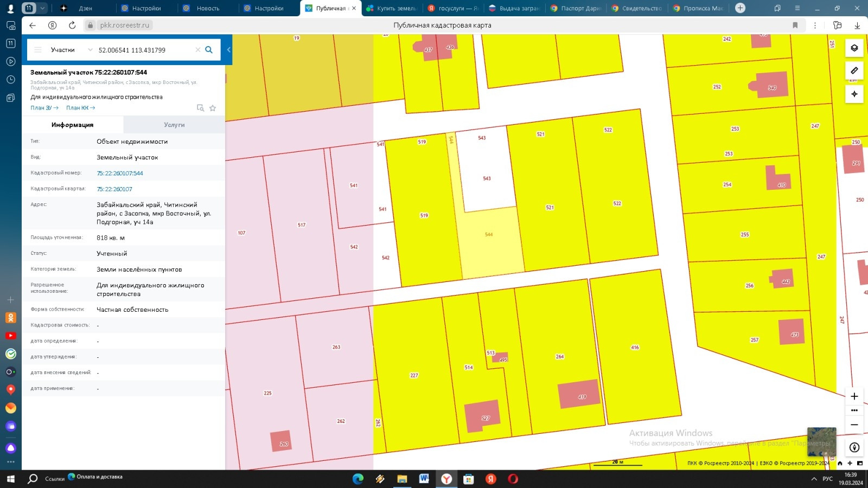Open the map layers panel

click(x=854, y=48)
